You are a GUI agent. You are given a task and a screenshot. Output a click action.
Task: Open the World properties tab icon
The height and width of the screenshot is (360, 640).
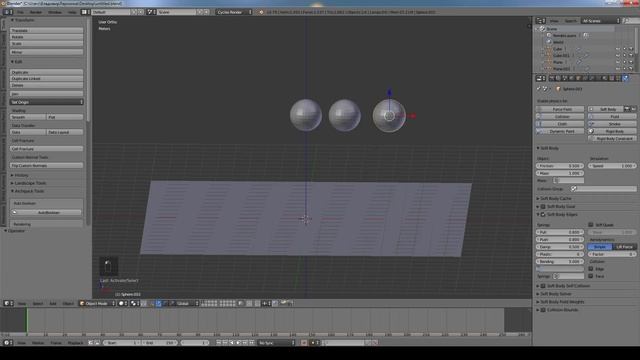tap(571, 78)
